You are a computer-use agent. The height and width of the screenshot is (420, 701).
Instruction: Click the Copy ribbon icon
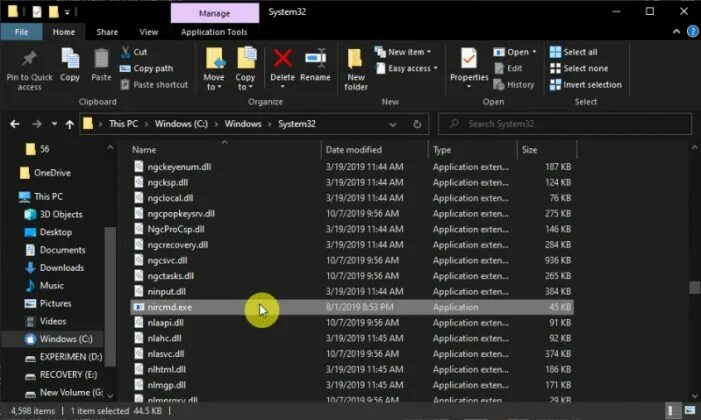(70, 59)
